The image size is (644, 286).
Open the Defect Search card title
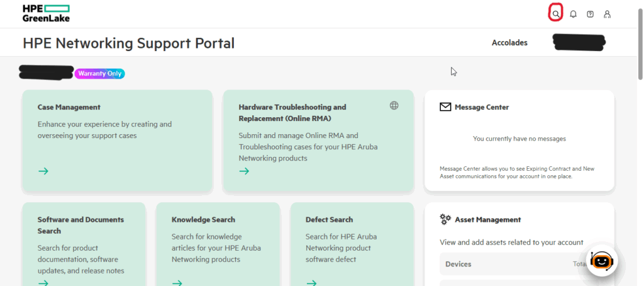point(330,220)
